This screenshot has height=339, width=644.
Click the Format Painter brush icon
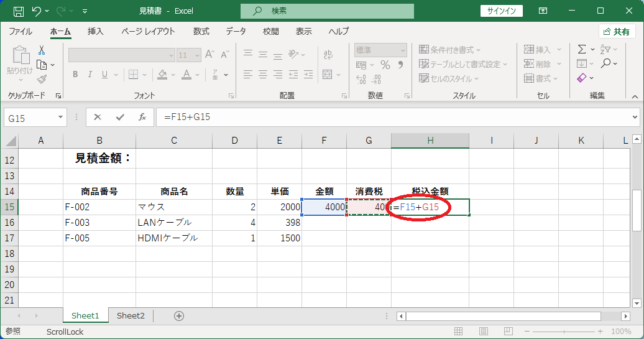point(42,79)
